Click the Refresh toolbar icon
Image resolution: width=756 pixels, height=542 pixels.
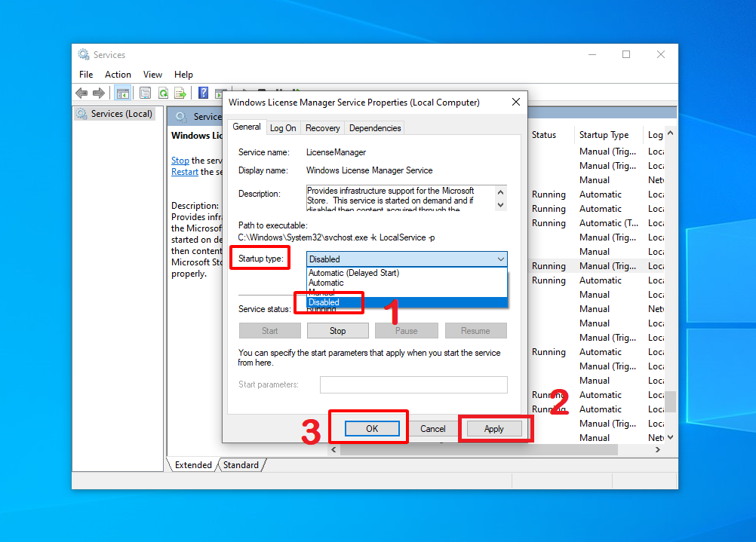[163, 93]
